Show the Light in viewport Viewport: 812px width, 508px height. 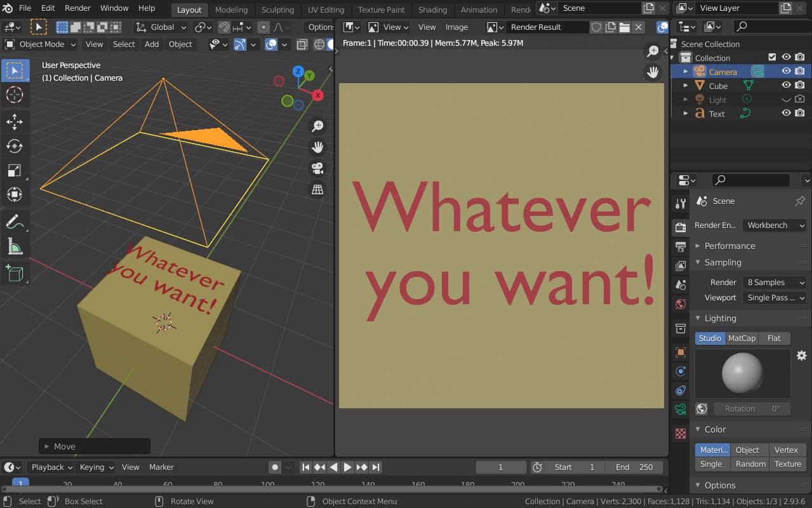tap(786, 99)
